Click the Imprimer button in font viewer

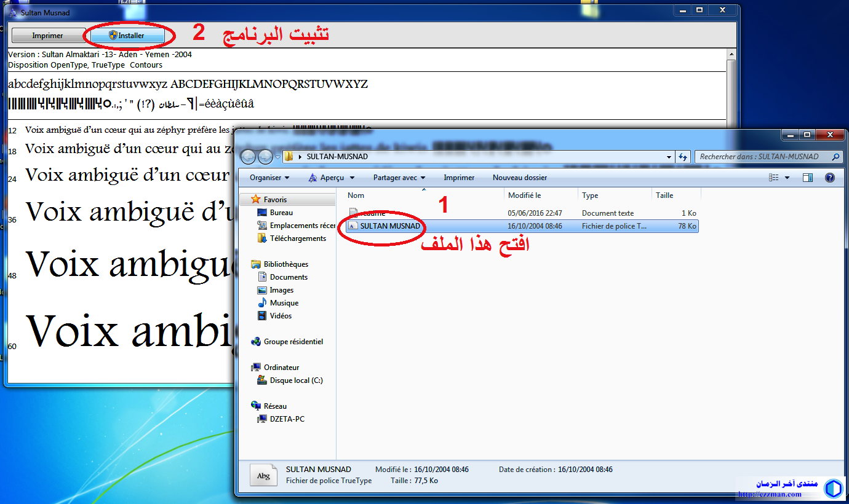point(47,36)
